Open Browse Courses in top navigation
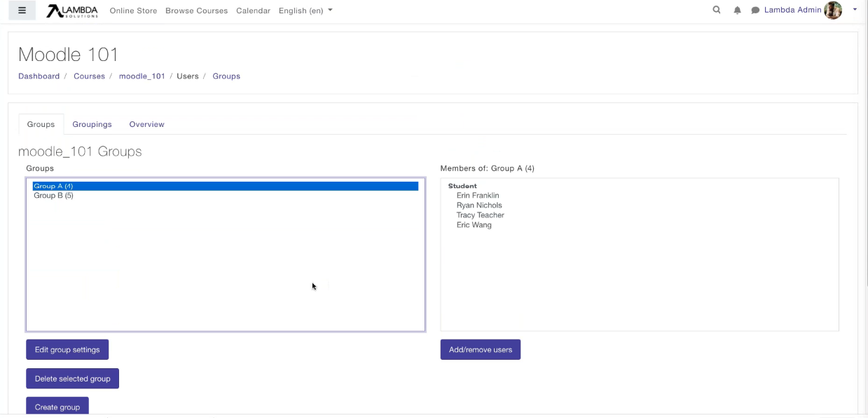The image size is (868, 418). pyautogui.click(x=196, y=11)
